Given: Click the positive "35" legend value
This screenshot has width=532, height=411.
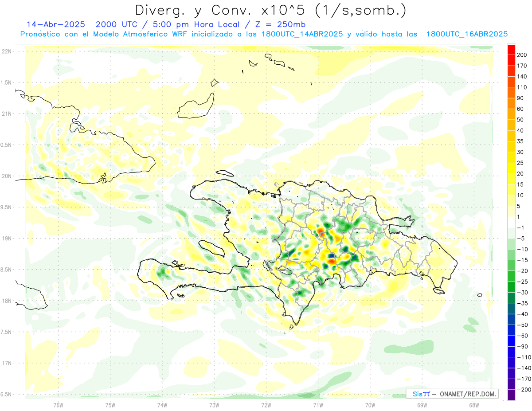Looking at the screenshot, I should click(x=520, y=141).
